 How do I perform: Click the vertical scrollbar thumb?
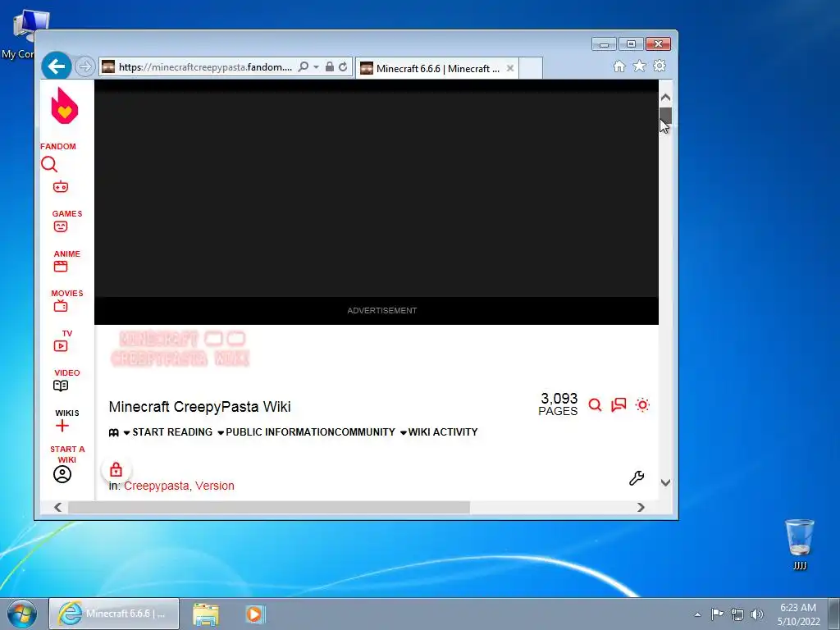665,115
